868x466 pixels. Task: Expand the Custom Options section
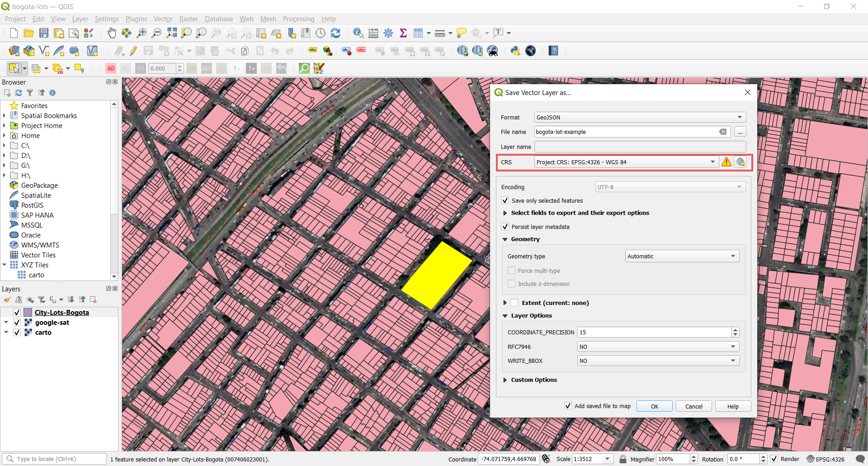coord(505,380)
